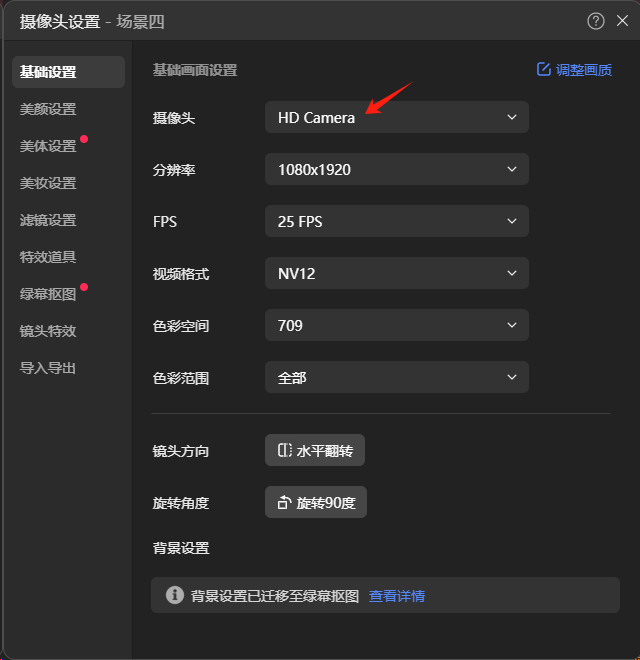Screen dimensions: 640x660
Task: Switch to 美体设置 tab
Action: pos(48,146)
